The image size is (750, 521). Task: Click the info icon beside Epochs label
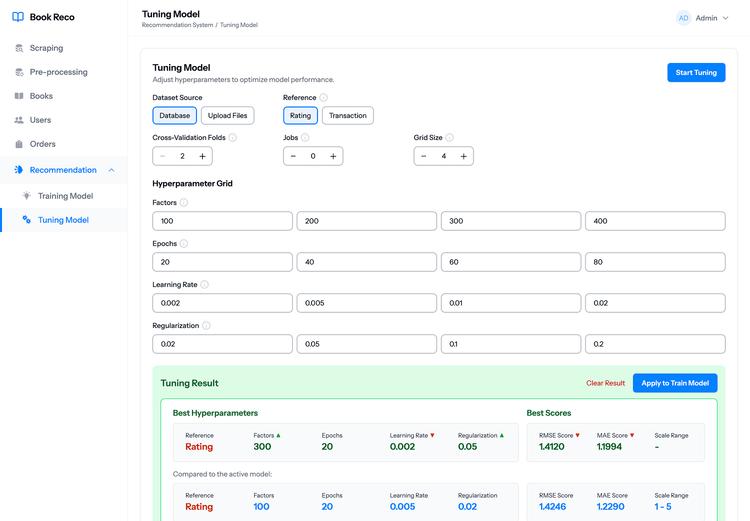(184, 244)
